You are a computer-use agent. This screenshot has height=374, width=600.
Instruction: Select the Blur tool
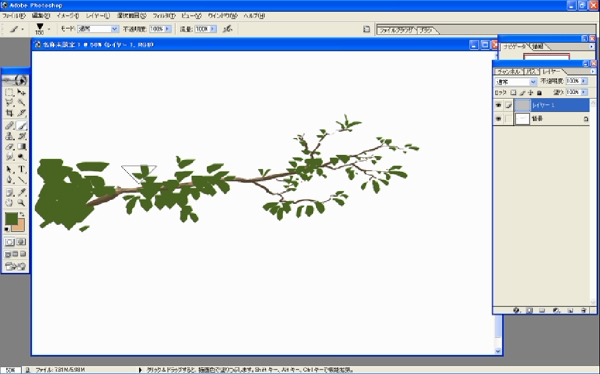click(x=10, y=157)
